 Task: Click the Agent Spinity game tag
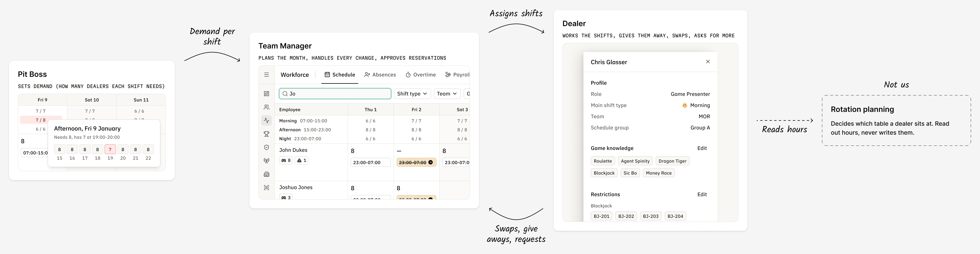[x=635, y=161]
